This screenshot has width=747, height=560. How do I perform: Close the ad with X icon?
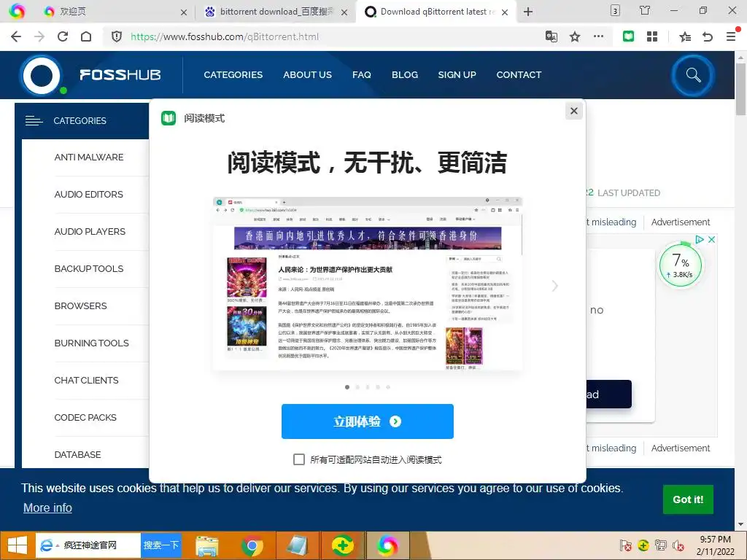click(711, 239)
